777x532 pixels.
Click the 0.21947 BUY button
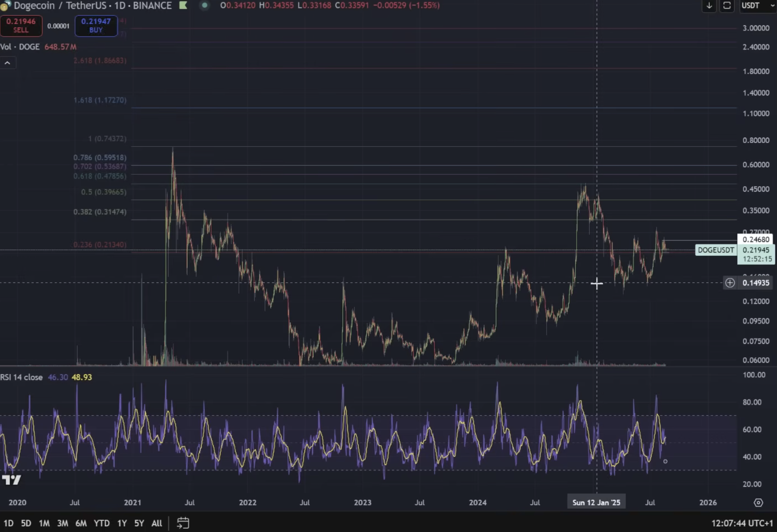96,26
